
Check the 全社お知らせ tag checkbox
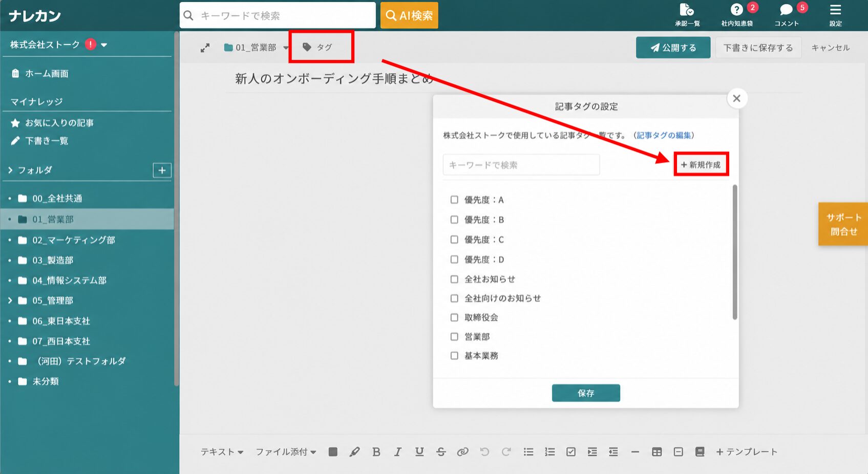pos(454,279)
